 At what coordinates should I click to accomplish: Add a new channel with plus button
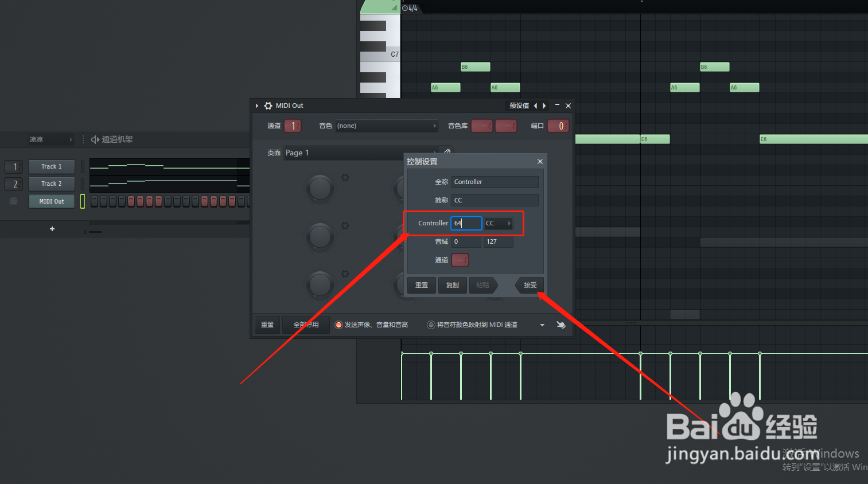(x=52, y=229)
